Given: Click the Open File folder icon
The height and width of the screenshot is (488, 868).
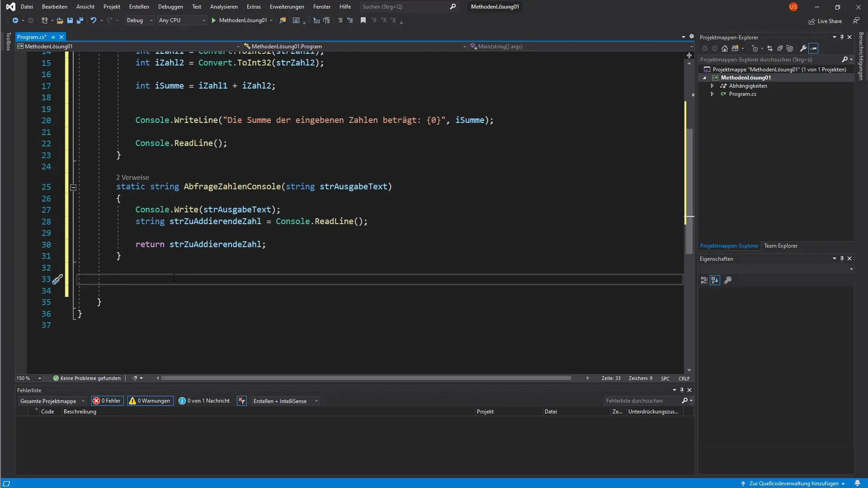Looking at the screenshot, I should point(60,20).
